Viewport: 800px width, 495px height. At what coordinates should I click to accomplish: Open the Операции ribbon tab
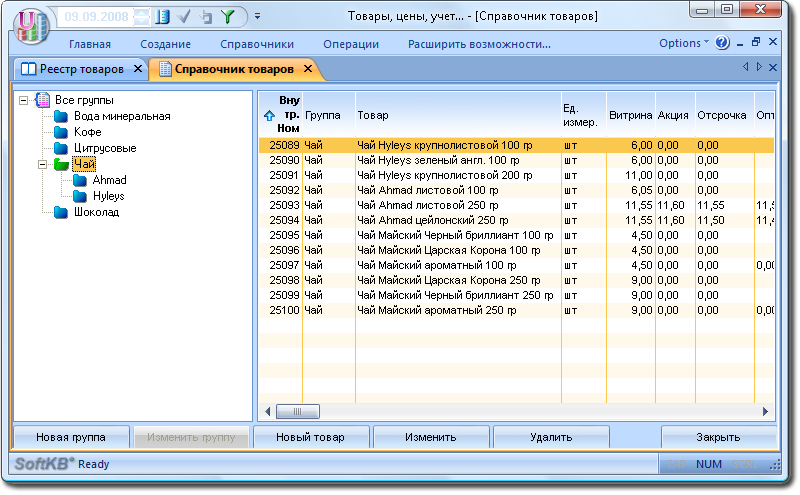pos(351,44)
